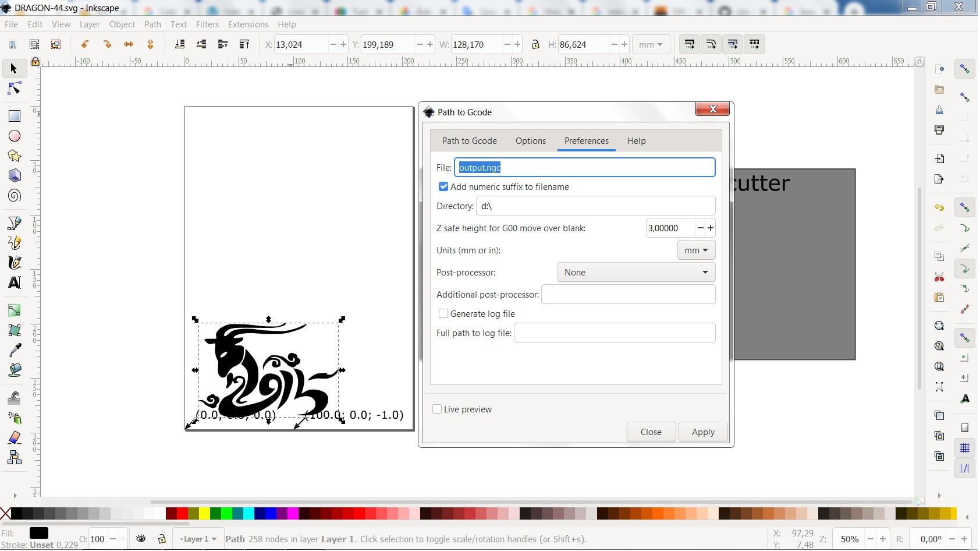Image resolution: width=980 pixels, height=551 pixels.
Task: Open the Layer 1 selector dropdown
Action: (x=198, y=539)
